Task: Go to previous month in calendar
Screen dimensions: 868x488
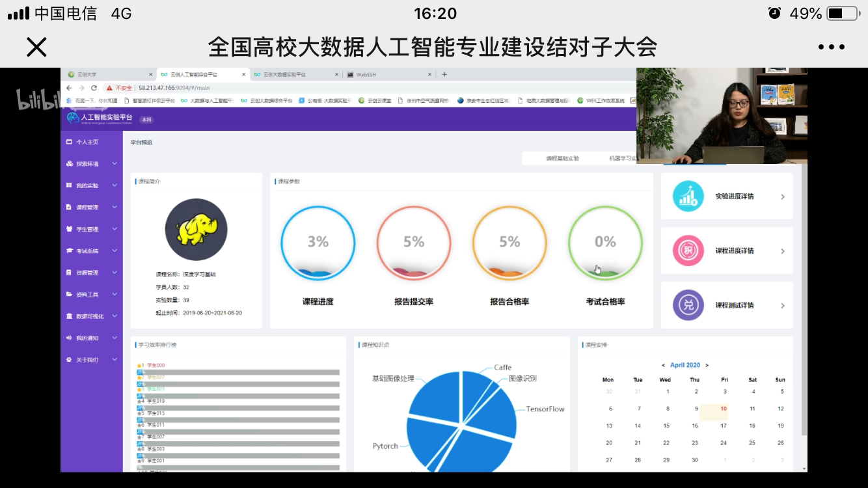Action: (x=663, y=365)
